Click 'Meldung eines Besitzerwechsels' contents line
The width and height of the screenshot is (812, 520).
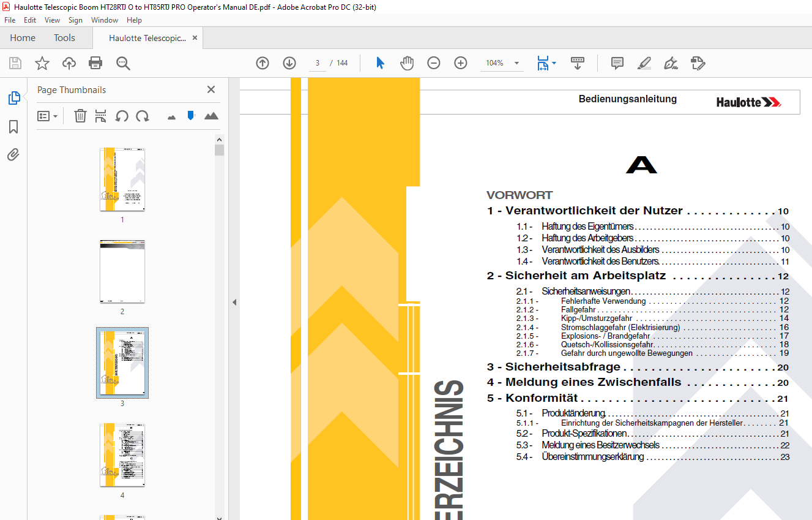tap(600, 445)
